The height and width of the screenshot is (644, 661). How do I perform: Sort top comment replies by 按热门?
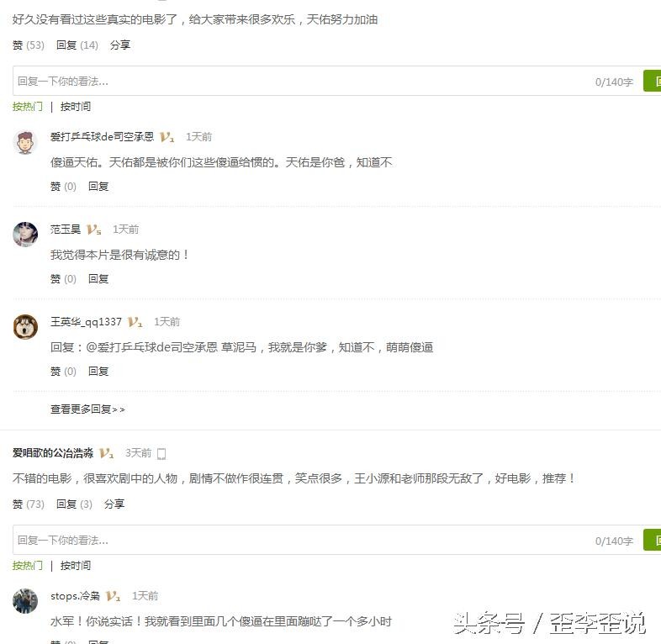click(x=28, y=107)
